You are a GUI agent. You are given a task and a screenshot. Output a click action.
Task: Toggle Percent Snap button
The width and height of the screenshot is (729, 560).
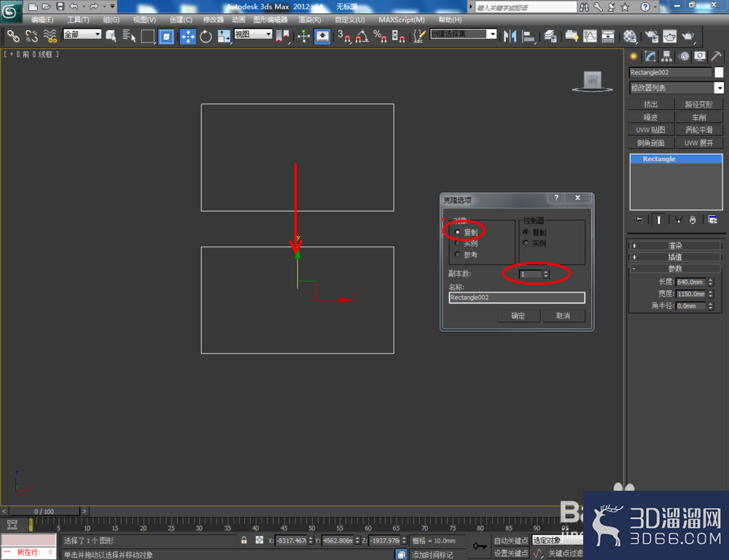[x=381, y=36]
